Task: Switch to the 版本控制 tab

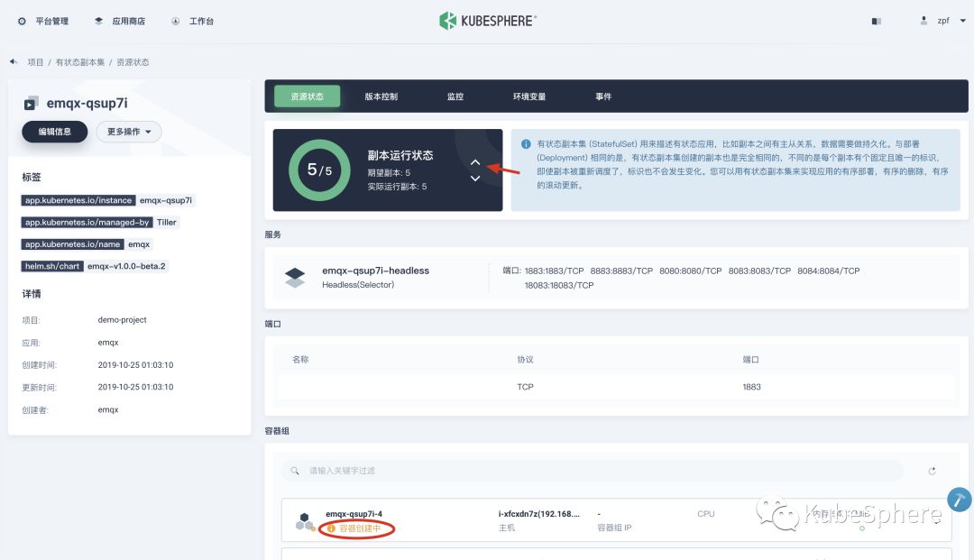Action: coord(381,96)
